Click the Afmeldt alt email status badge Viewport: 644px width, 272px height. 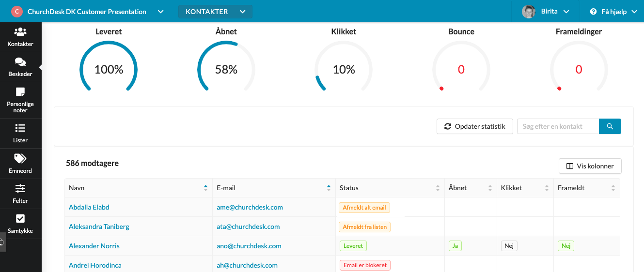click(x=364, y=208)
